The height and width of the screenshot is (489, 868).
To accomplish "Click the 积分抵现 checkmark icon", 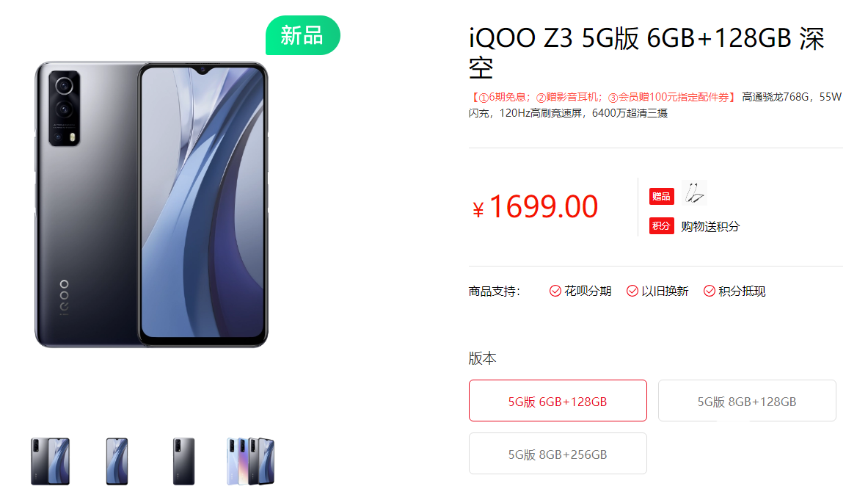I will click(709, 291).
